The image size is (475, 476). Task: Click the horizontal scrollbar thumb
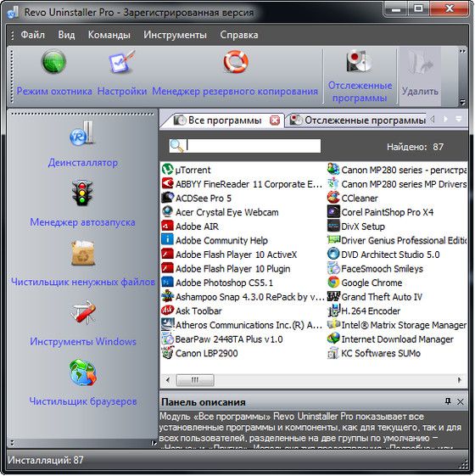pyautogui.click(x=195, y=380)
